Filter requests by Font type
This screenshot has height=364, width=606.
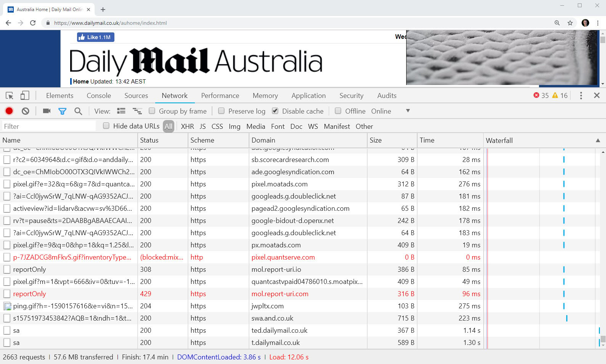278,127
